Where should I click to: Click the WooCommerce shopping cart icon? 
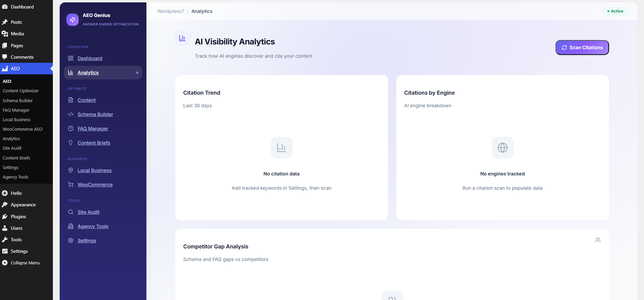(x=71, y=185)
